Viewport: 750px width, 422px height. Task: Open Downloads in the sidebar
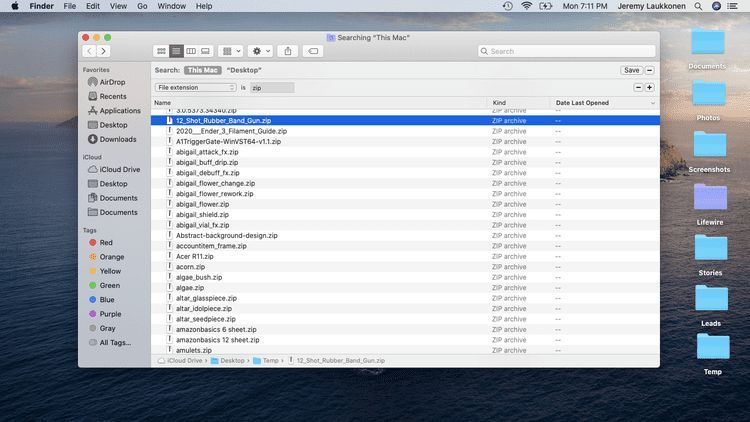tap(117, 139)
